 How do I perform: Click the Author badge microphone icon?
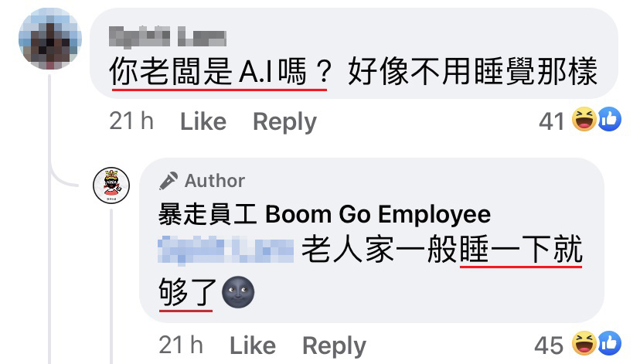[x=169, y=181]
